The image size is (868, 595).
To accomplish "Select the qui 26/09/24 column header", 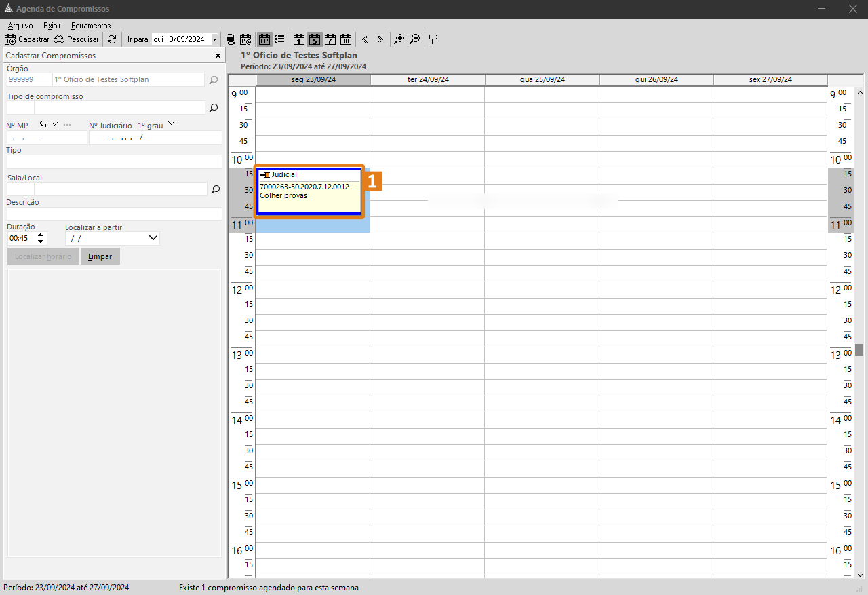I will click(656, 79).
